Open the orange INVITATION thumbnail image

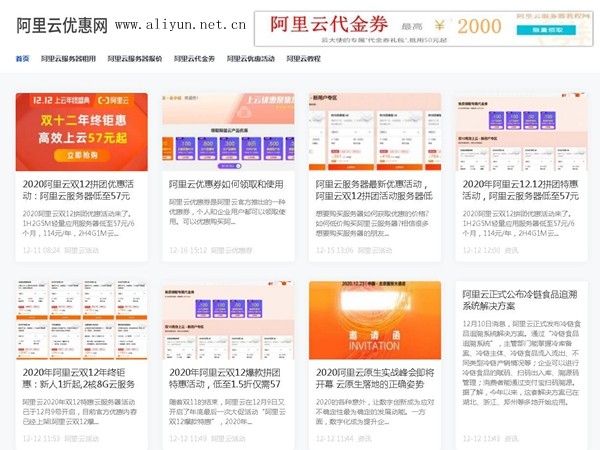375,320
